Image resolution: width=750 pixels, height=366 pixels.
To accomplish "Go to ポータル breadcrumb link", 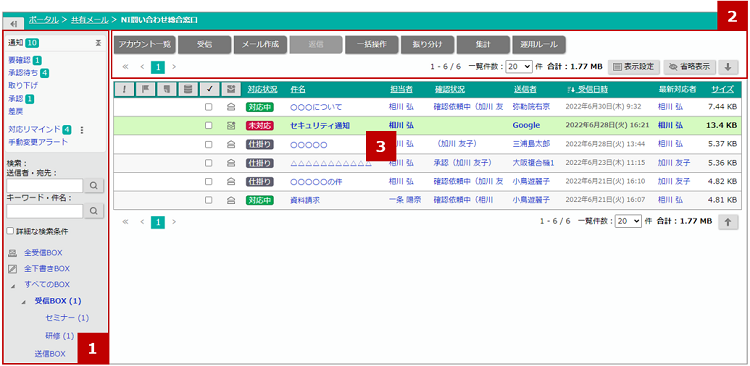I will [44, 20].
